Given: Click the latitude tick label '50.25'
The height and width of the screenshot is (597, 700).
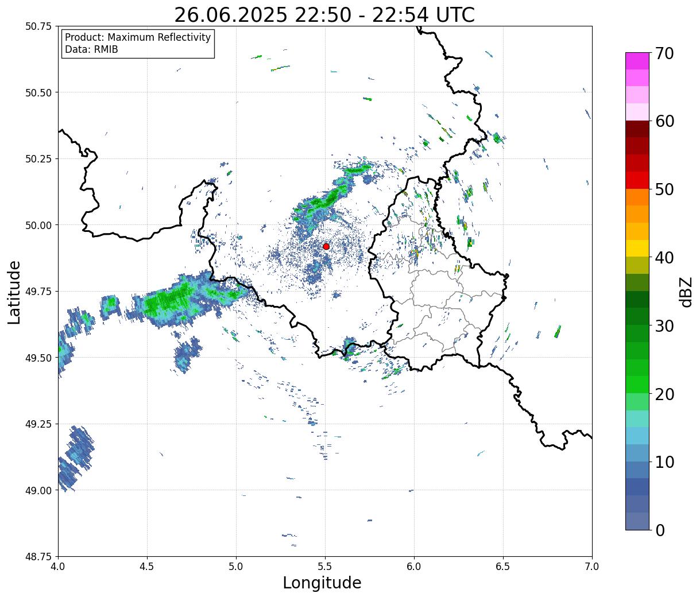Looking at the screenshot, I should pyautogui.click(x=38, y=159).
